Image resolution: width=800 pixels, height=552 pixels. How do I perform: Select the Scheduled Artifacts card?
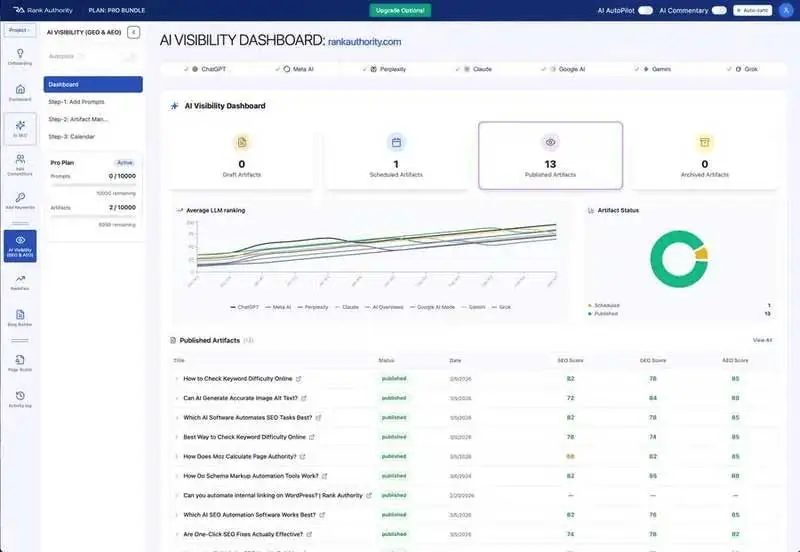pos(396,156)
